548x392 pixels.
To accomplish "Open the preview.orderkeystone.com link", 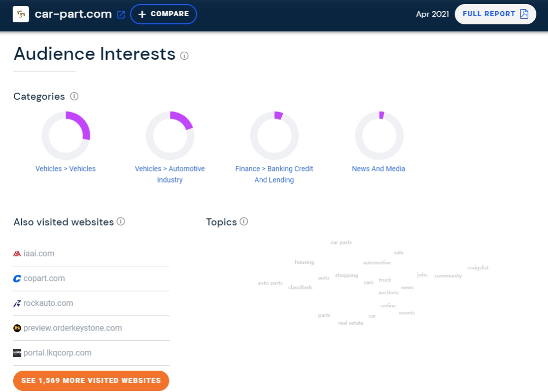I will click(x=72, y=328).
